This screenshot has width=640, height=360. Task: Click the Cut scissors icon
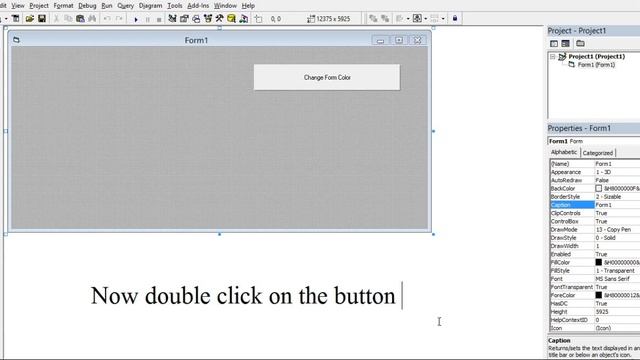pyautogui.click(x=57, y=19)
